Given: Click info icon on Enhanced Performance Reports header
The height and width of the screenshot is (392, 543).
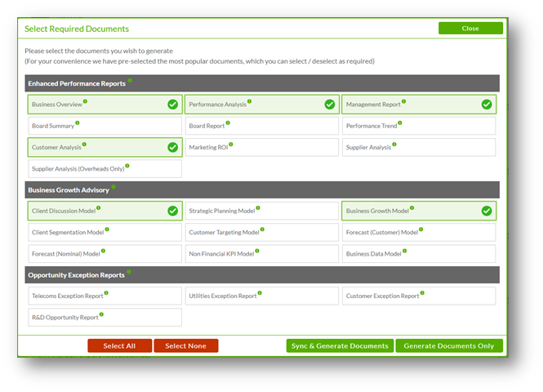Looking at the screenshot, I should pos(130,81).
